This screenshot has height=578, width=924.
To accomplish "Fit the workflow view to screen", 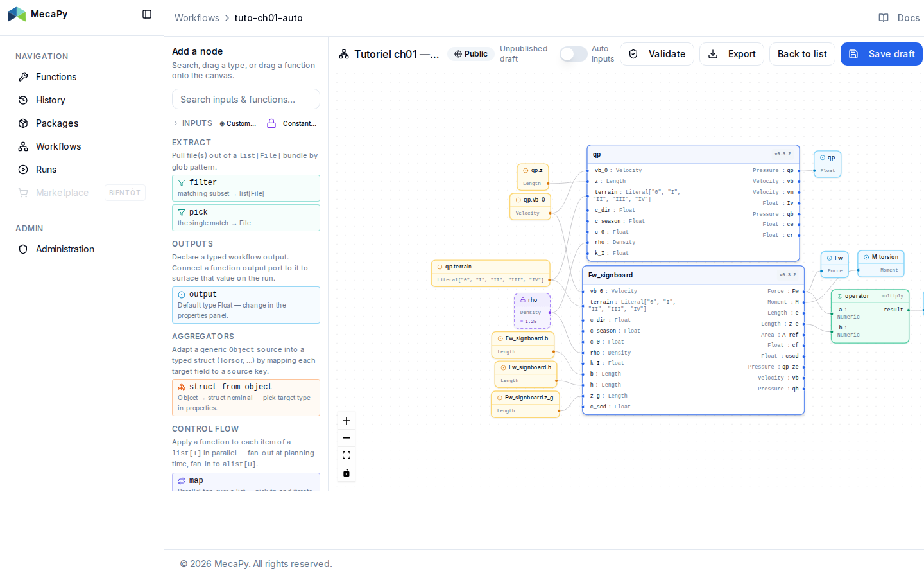I will coord(346,455).
